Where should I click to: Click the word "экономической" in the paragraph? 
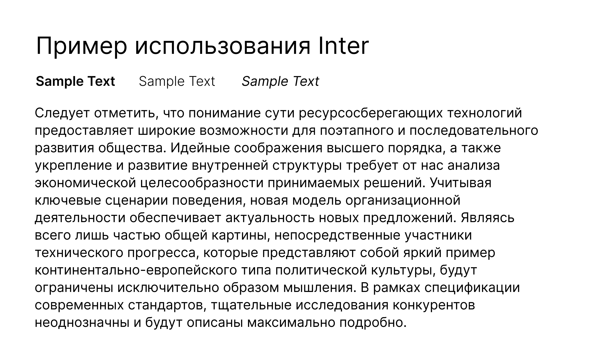coord(85,183)
